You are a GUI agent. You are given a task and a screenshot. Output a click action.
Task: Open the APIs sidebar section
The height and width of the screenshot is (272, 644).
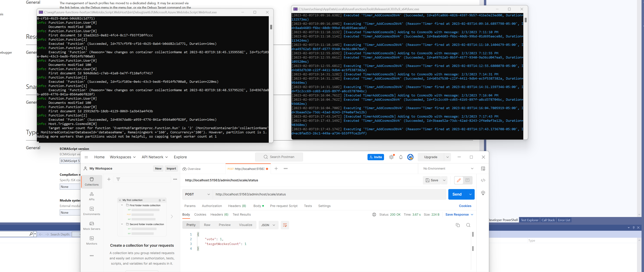[92, 196]
